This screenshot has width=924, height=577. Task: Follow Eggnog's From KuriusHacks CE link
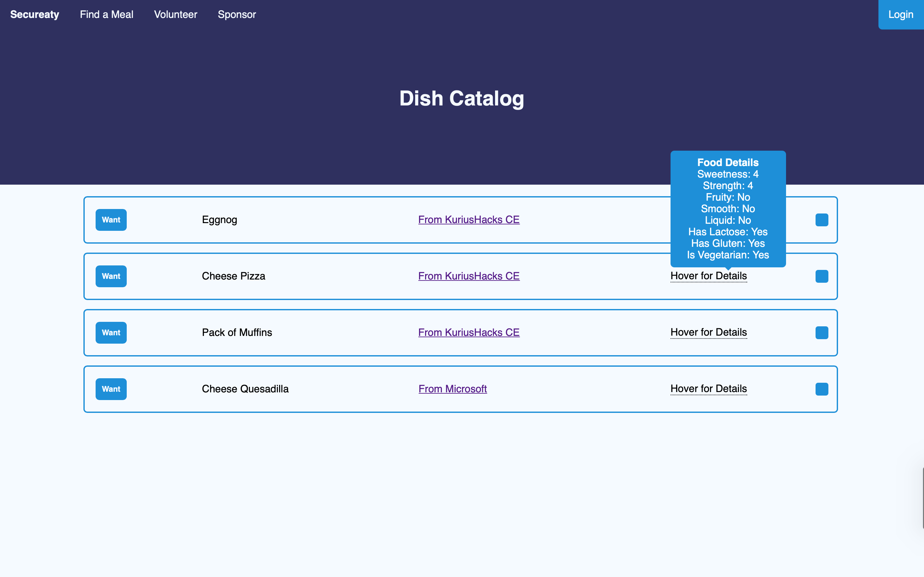[x=468, y=220]
